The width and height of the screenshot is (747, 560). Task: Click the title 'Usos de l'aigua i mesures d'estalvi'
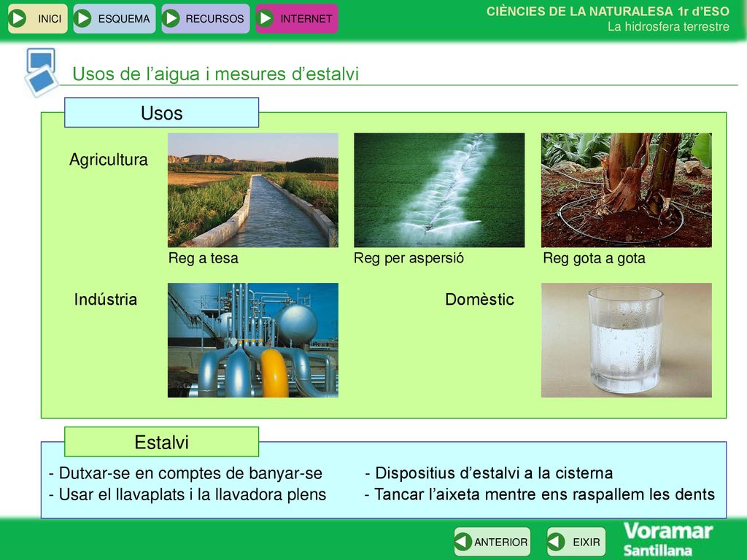215,74
